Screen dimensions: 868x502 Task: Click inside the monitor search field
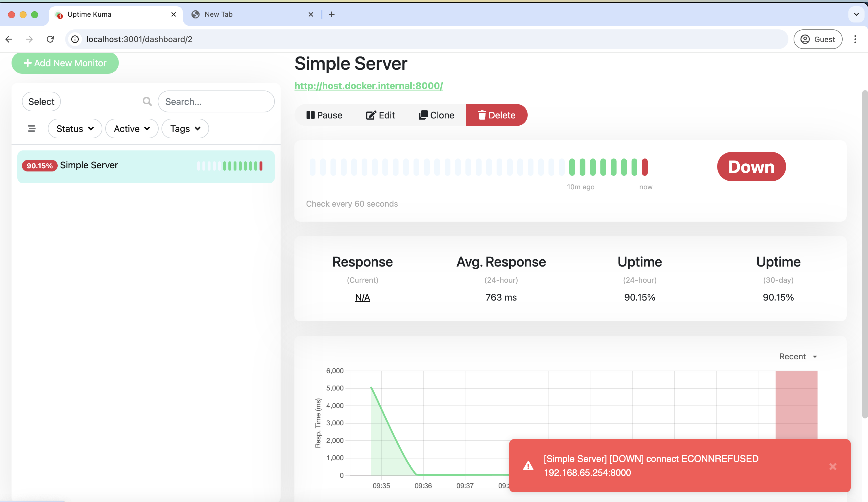[x=216, y=101]
